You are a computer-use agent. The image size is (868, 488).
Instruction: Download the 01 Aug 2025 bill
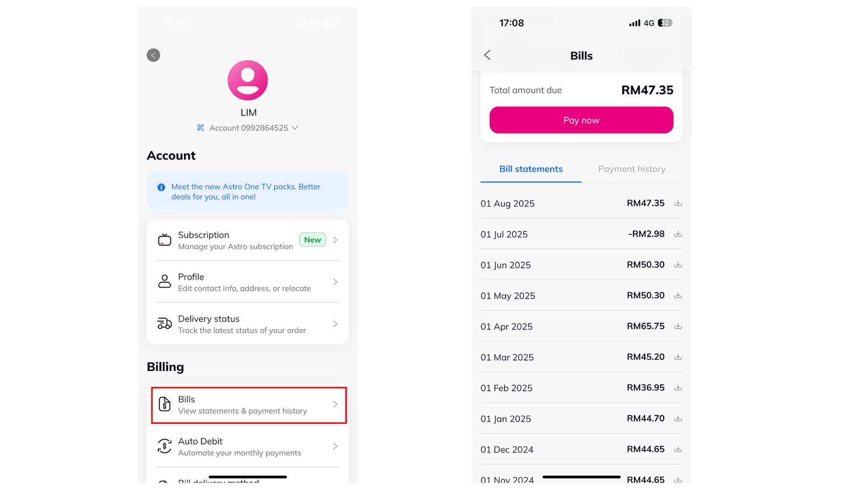(x=678, y=203)
